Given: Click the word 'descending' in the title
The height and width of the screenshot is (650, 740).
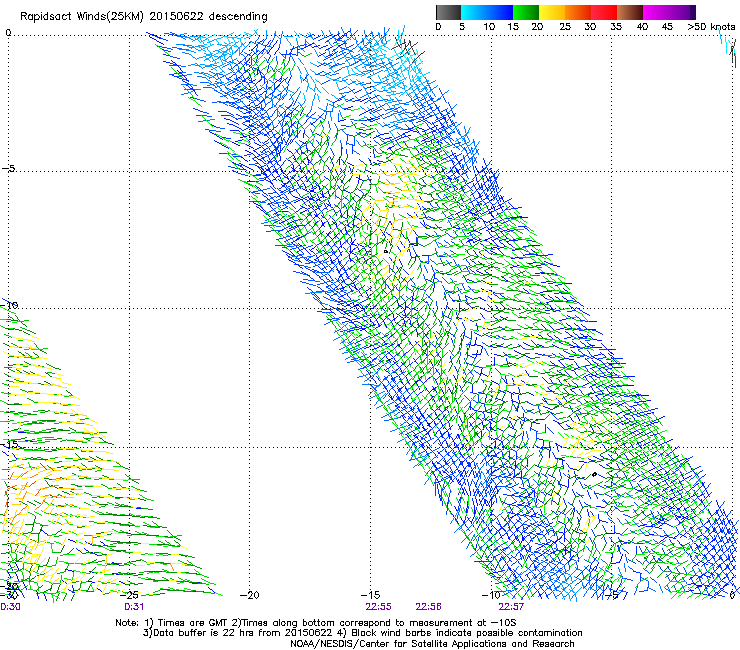Looking at the screenshot, I should click(x=238, y=17).
